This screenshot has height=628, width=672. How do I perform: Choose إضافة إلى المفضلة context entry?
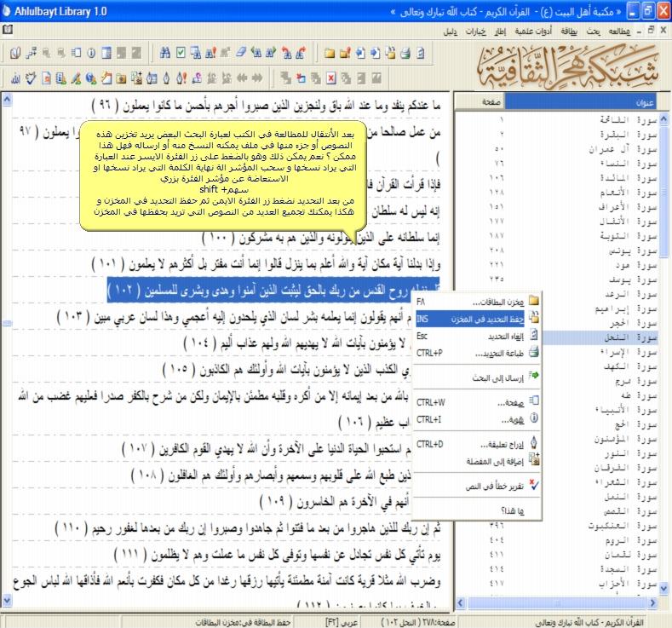(x=478, y=461)
